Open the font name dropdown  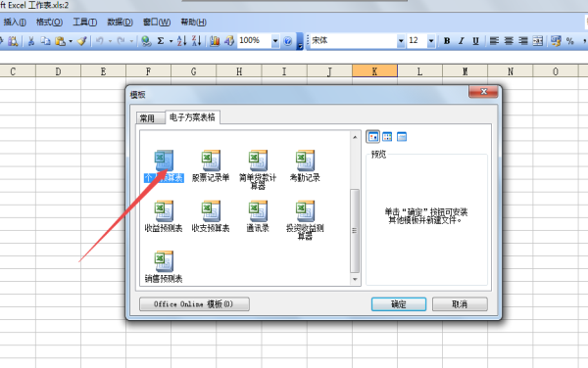[x=401, y=41]
